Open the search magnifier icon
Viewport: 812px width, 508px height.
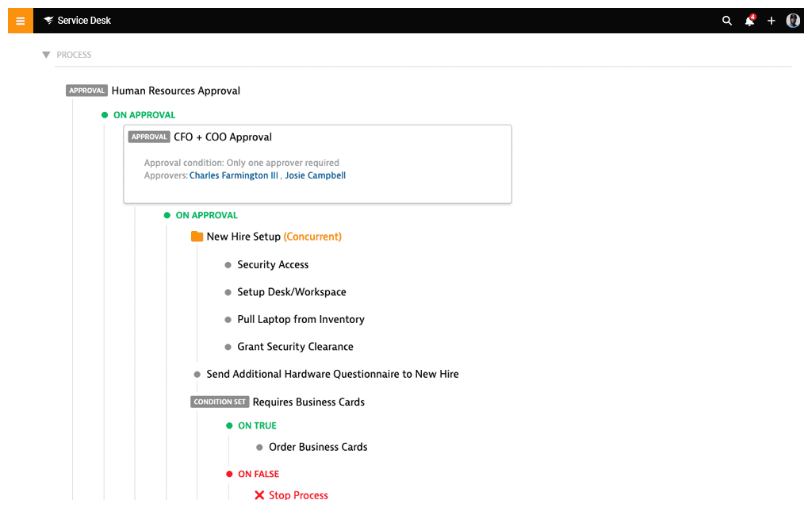pyautogui.click(x=727, y=21)
